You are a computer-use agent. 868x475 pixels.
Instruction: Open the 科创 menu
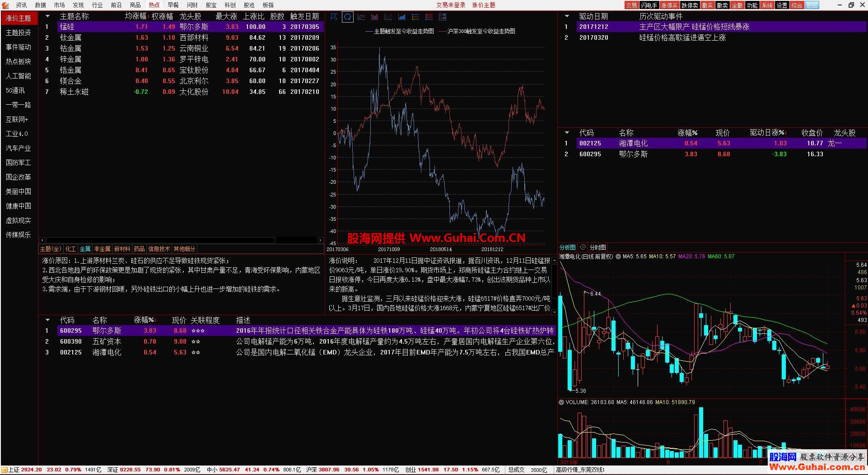tap(230, 5)
